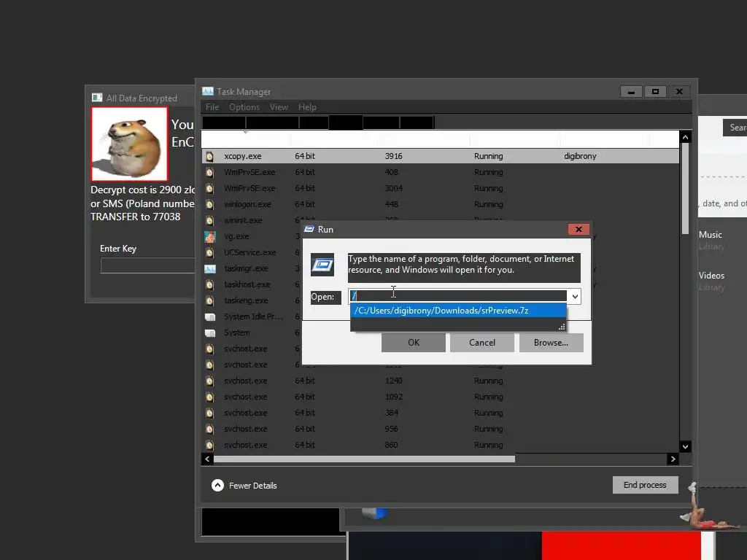Image resolution: width=747 pixels, height=560 pixels.
Task: Open the Options menu in Task Manager
Action: (244, 107)
